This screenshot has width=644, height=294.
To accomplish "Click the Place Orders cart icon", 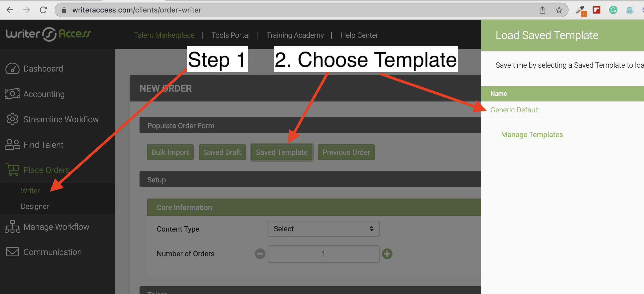I will click(x=12, y=170).
